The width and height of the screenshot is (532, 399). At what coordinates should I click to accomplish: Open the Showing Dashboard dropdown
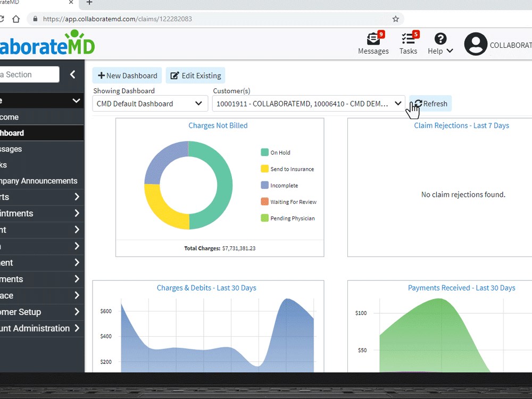pyautogui.click(x=150, y=104)
